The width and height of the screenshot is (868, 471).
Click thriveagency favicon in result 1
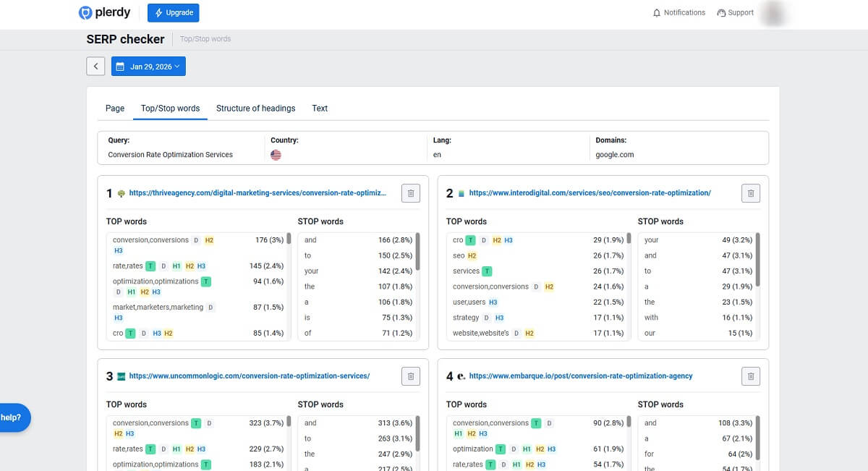click(x=121, y=193)
